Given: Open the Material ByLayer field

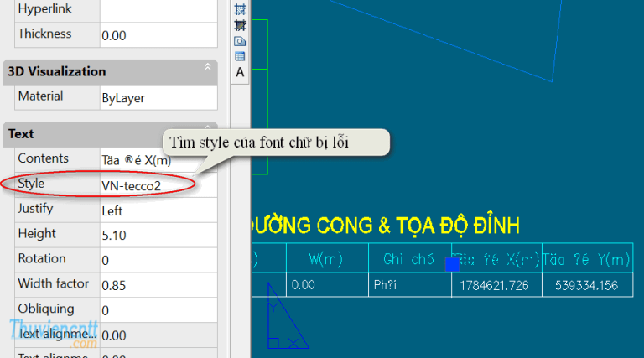Looking at the screenshot, I should [x=158, y=98].
